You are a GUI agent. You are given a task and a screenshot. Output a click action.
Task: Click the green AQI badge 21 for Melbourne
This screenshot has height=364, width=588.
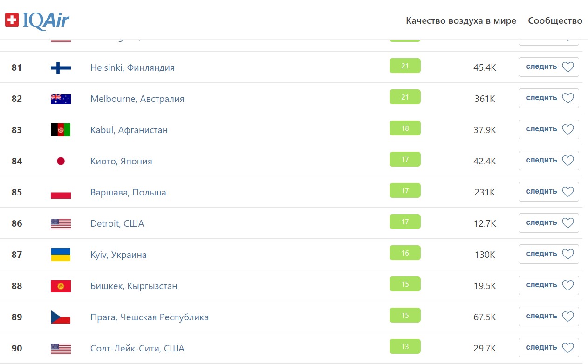tap(405, 97)
